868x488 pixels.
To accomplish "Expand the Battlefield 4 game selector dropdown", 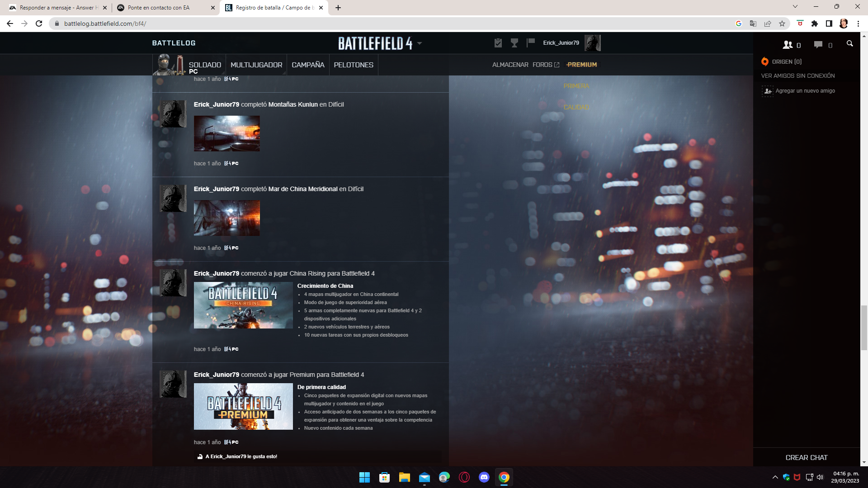I will (x=420, y=43).
